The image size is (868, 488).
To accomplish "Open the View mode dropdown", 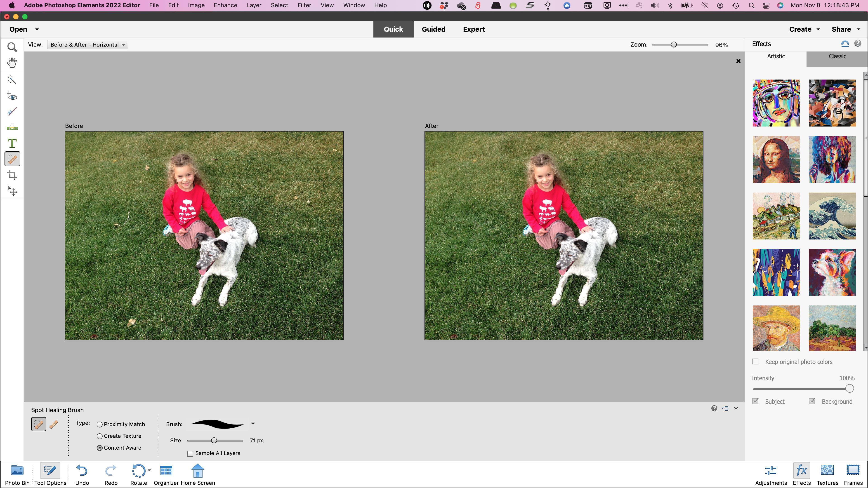I will click(88, 45).
